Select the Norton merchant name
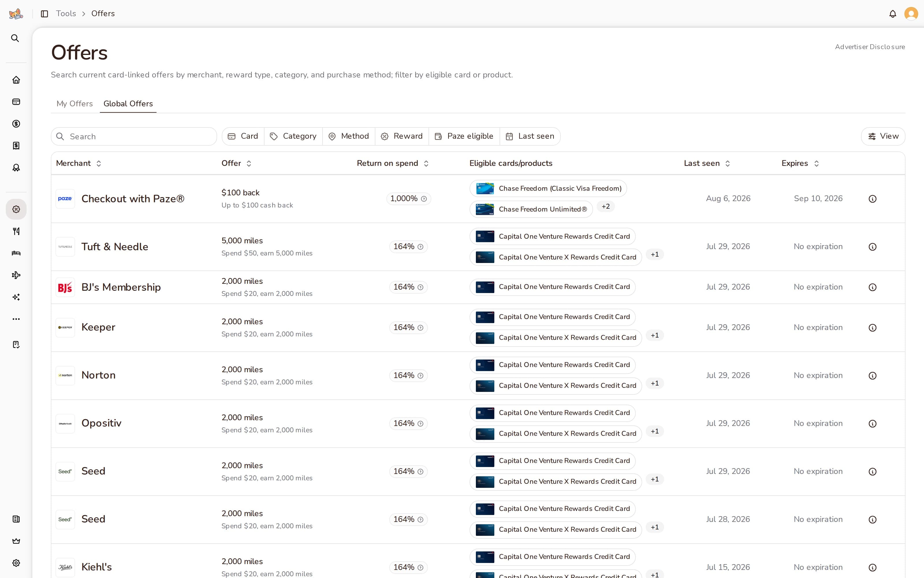924x578 pixels. 98,375
